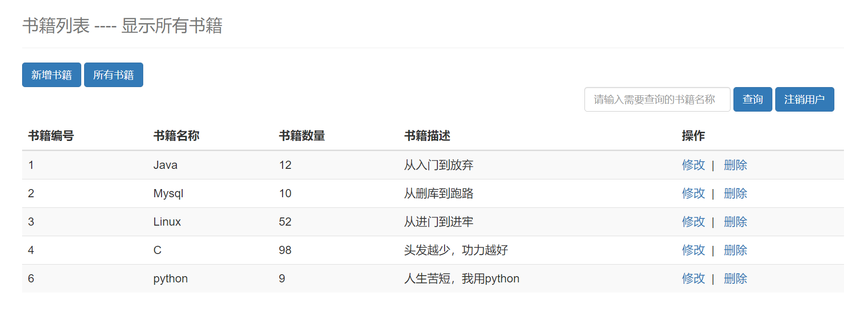Image resolution: width=868 pixels, height=318 pixels.
Task: Click the quantity cell showing 98
Action: click(x=285, y=250)
